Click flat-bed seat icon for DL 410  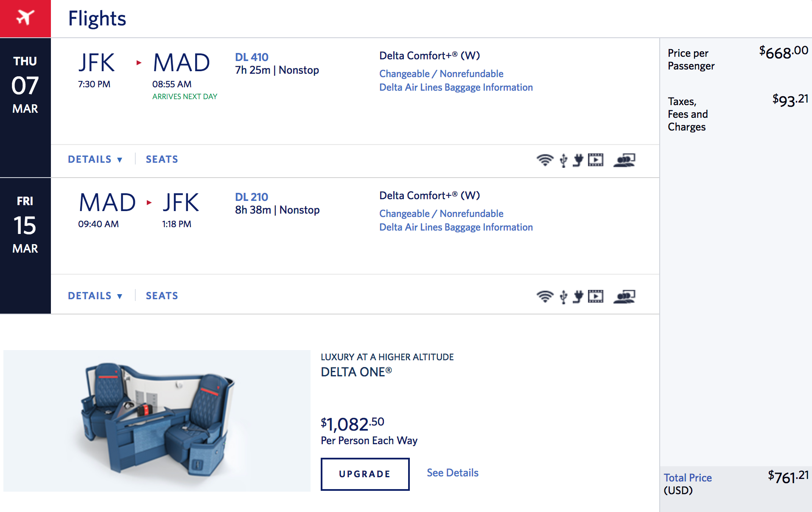point(624,160)
